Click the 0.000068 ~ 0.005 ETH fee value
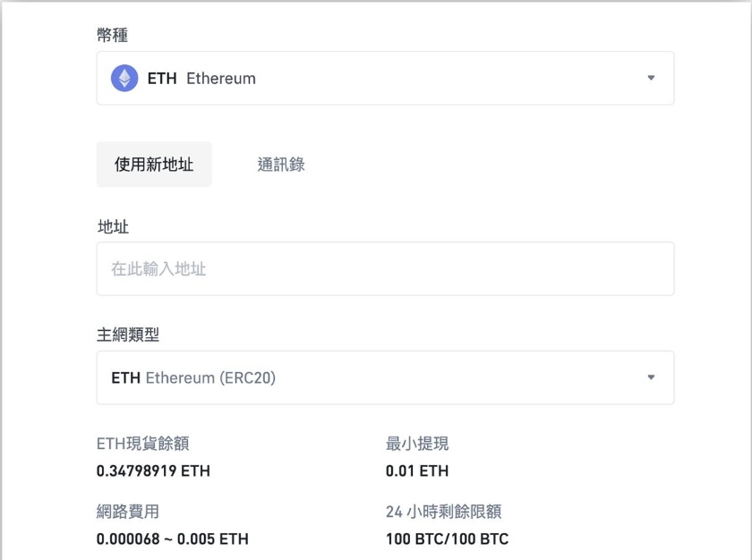Image resolution: width=752 pixels, height=560 pixels. click(x=173, y=539)
